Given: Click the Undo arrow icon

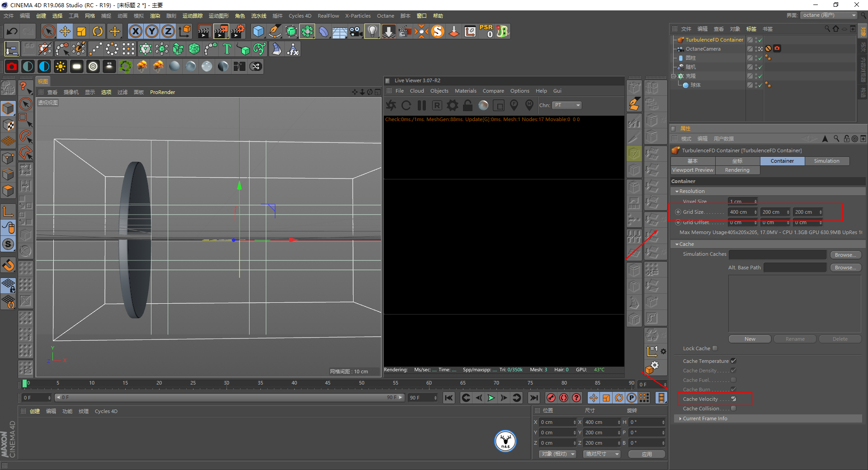Looking at the screenshot, I should coord(12,31).
